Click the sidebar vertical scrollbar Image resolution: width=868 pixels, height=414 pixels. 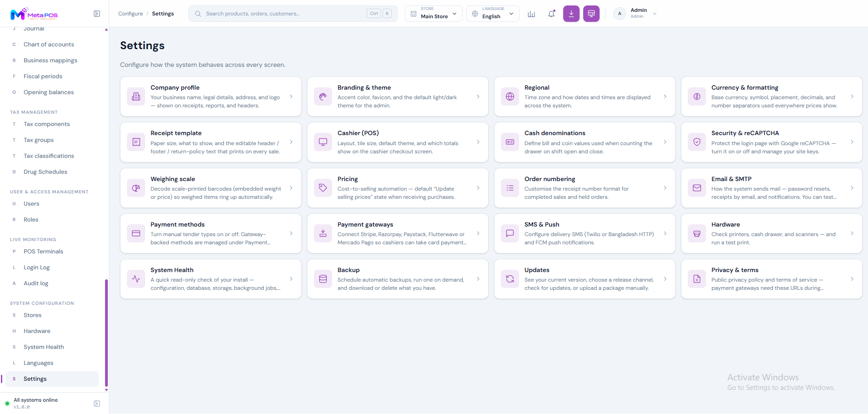(106, 332)
